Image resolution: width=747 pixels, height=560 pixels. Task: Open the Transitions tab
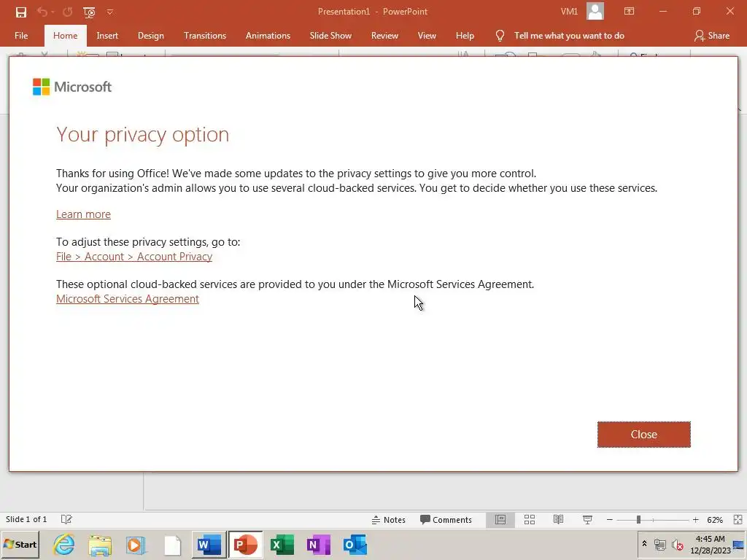point(205,36)
